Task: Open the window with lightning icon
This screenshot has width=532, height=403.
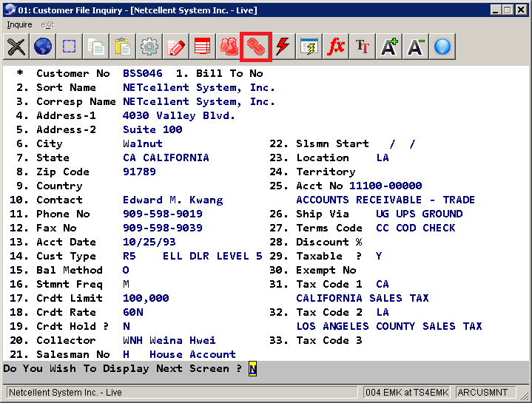Action: (309, 47)
